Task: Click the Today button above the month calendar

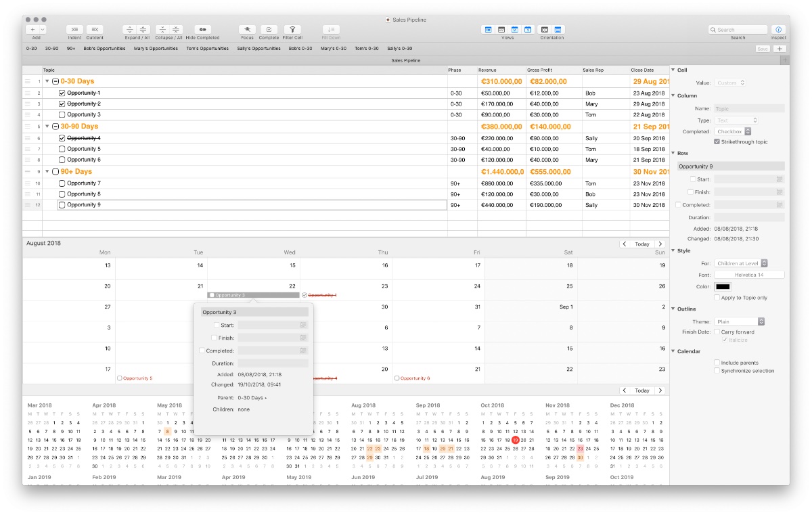Action: coord(641,244)
